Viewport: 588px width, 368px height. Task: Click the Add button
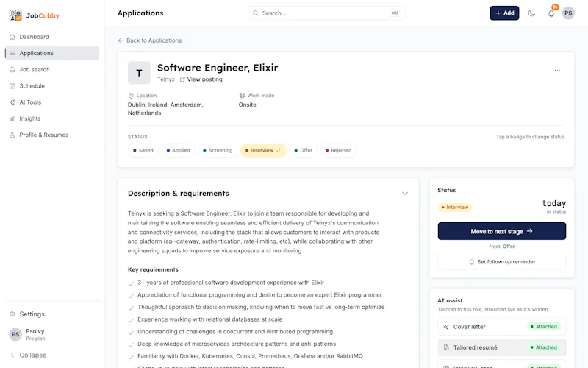(x=504, y=13)
